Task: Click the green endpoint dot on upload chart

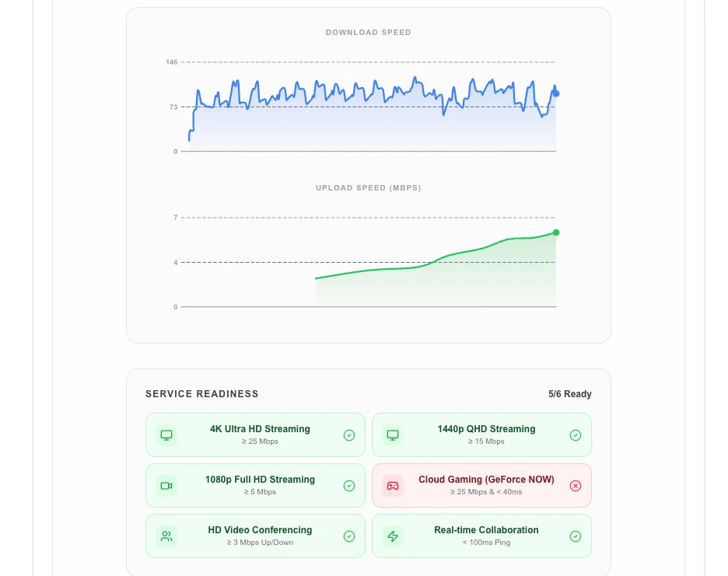Action: [556, 232]
